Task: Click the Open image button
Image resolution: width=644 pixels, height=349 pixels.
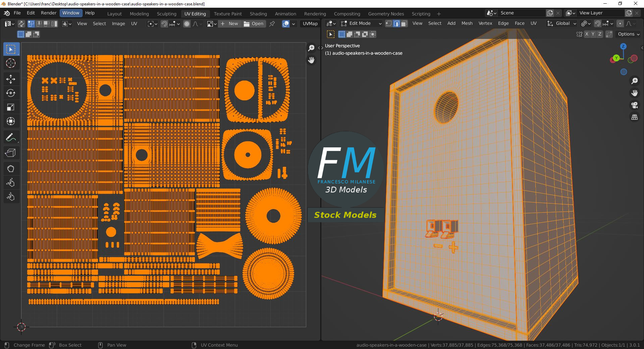Action: (x=254, y=24)
